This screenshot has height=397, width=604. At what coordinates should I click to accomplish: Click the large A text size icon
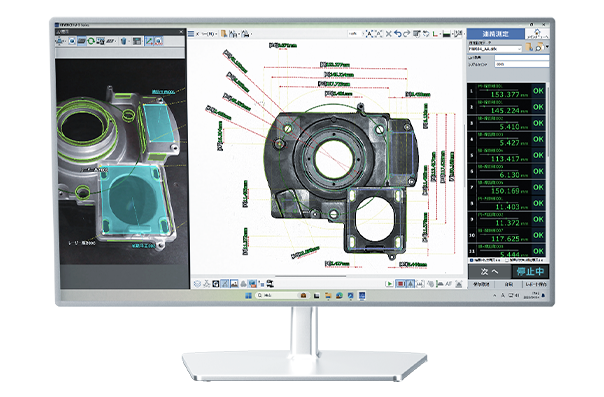tap(369, 34)
